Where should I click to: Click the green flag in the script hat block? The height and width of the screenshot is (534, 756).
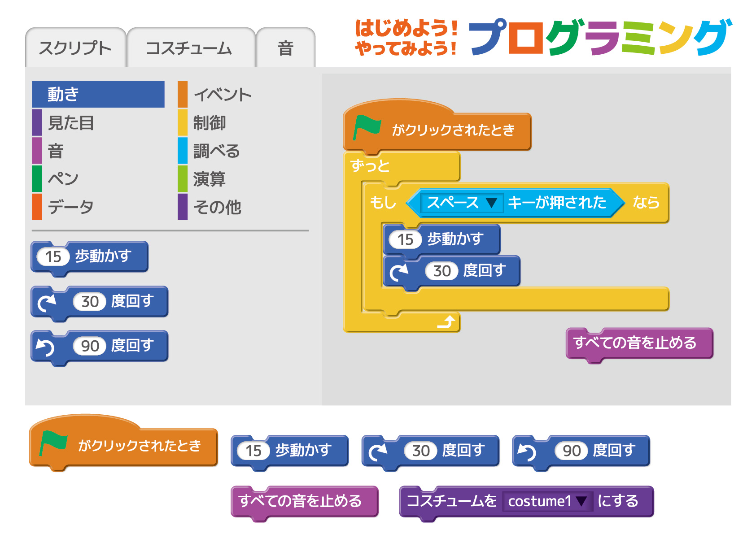coord(367,128)
